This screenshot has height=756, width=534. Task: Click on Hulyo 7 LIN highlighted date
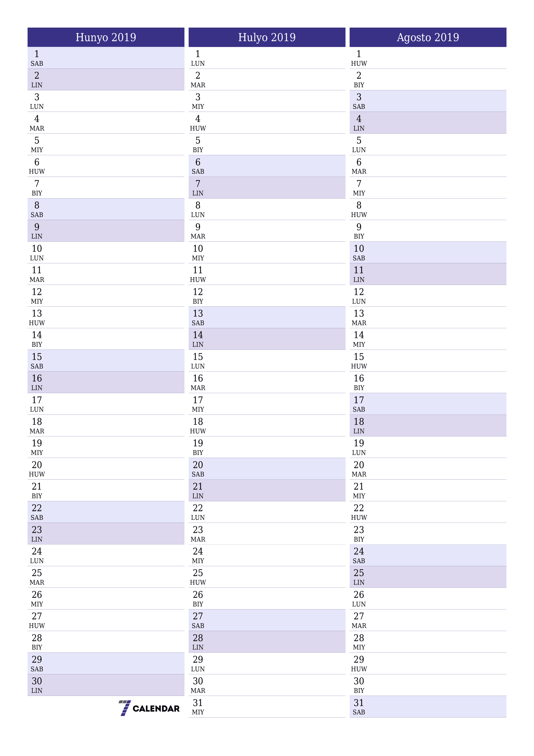267,185
